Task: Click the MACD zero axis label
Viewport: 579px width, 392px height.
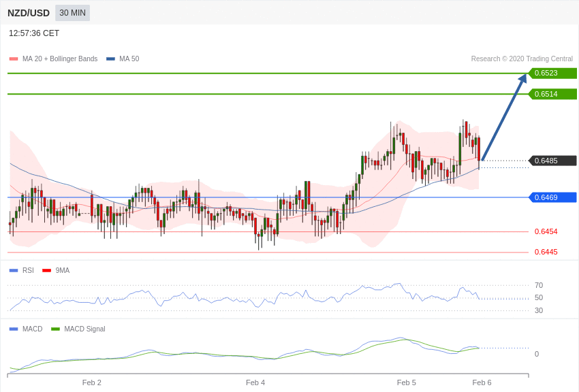Action: [537, 354]
